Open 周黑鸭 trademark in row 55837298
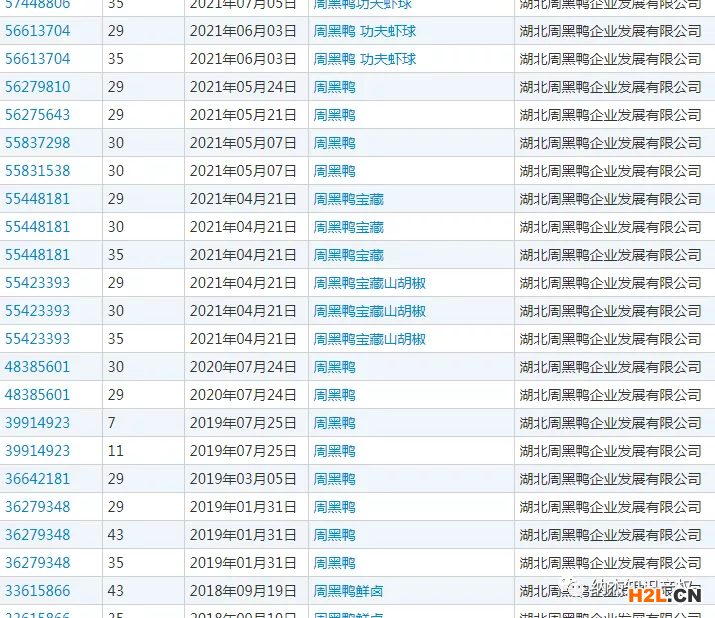 pos(334,143)
